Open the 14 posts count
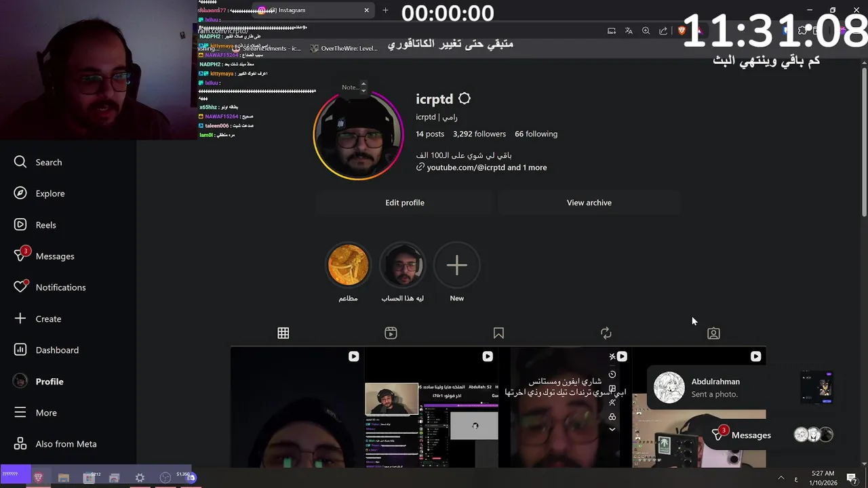This screenshot has width=868, height=488. click(x=430, y=134)
